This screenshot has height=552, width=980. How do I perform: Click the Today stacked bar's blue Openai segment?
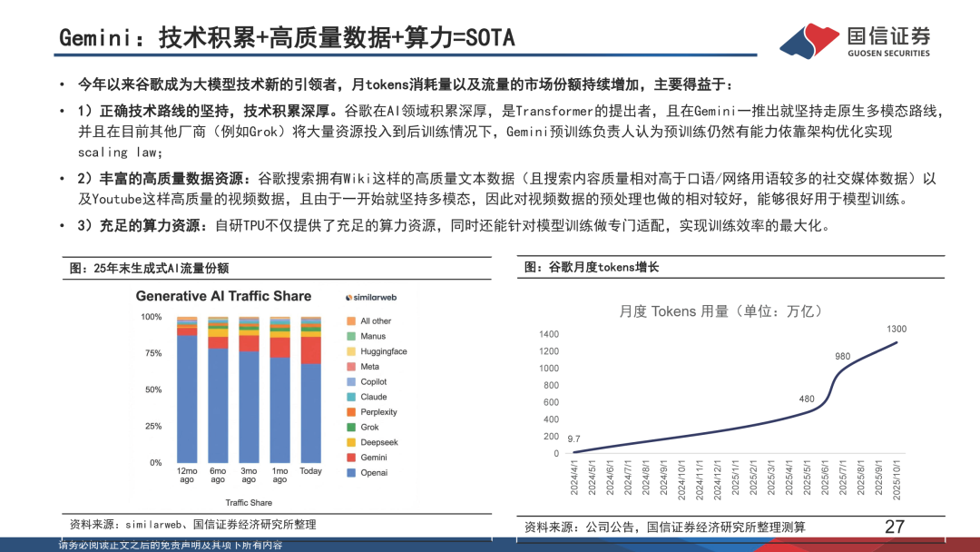point(310,413)
